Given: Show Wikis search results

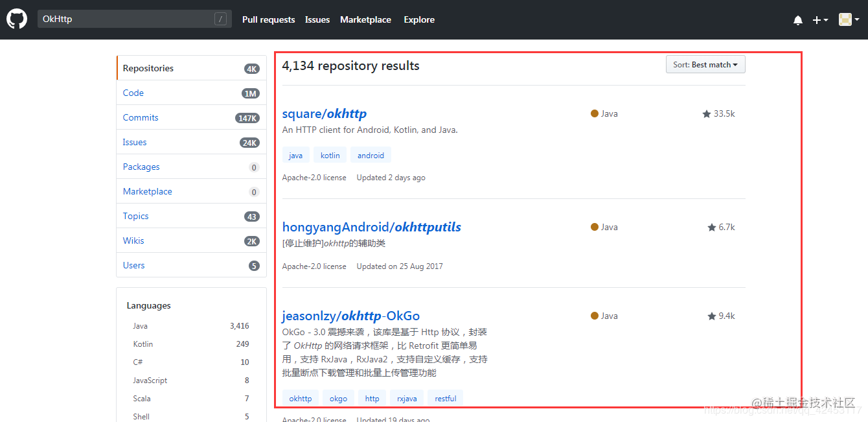Looking at the screenshot, I should (133, 240).
